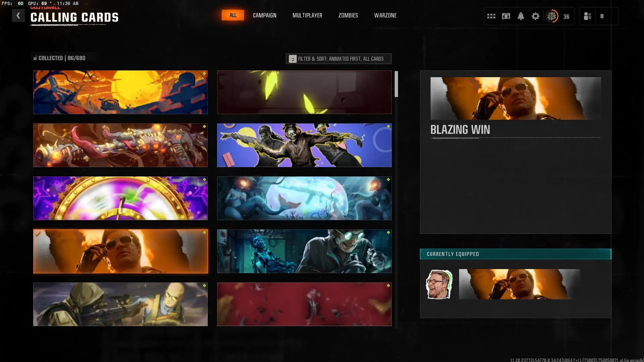Select the underwater mermaid moon calling card
This screenshot has height=362, width=644.
coord(304,198)
